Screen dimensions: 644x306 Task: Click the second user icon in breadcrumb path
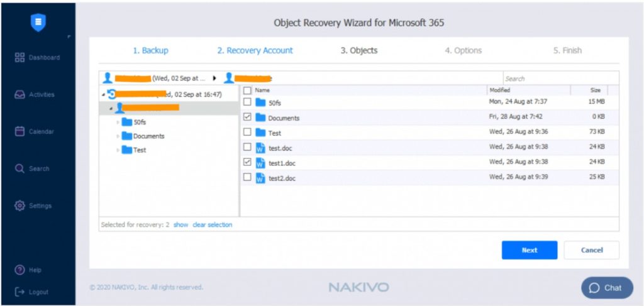point(229,78)
